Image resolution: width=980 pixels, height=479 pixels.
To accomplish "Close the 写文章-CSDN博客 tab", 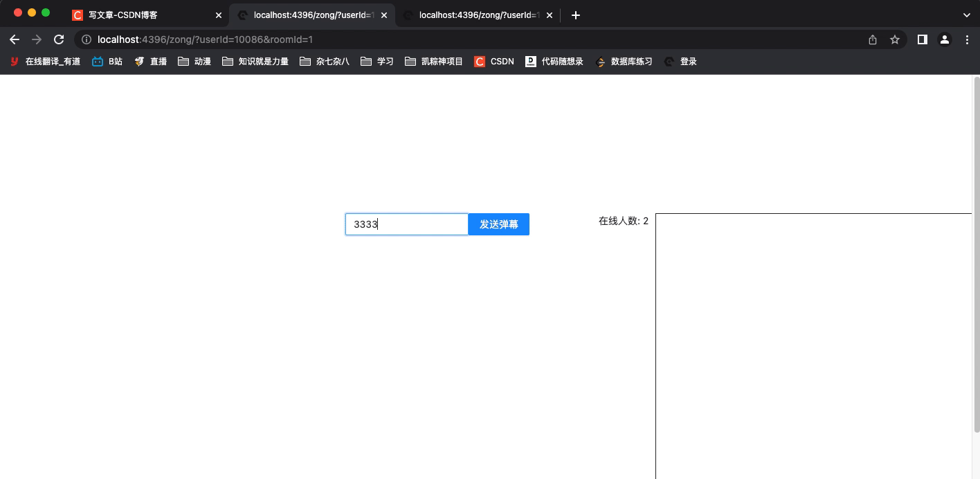I will click(x=219, y=15).
